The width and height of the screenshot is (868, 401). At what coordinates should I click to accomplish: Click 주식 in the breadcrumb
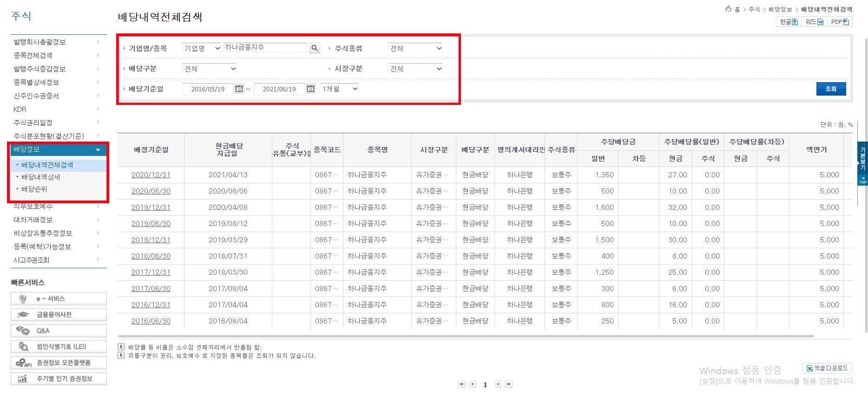(754, 9)
